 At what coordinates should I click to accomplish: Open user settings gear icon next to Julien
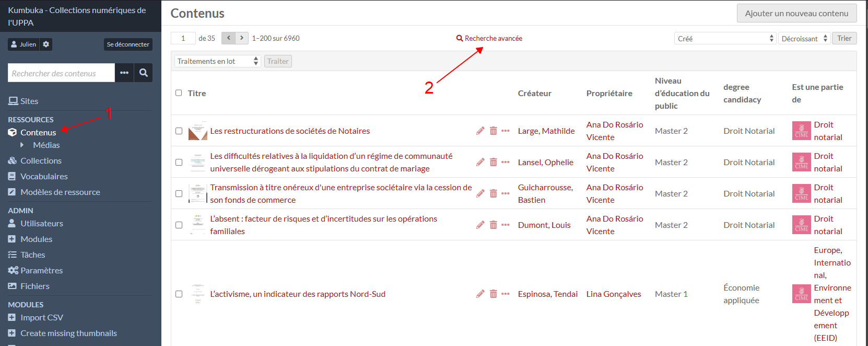tap(46, 44)
